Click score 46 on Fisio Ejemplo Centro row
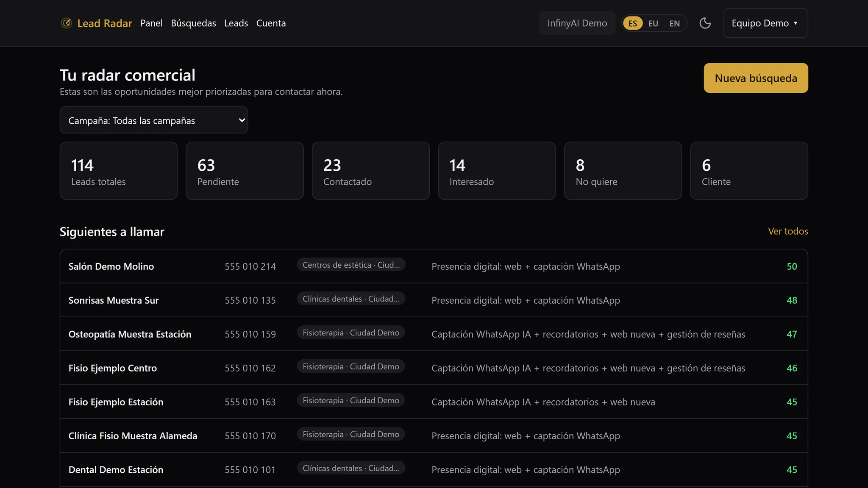Viewport: 868px width, 488px height. tap(792, 368)
